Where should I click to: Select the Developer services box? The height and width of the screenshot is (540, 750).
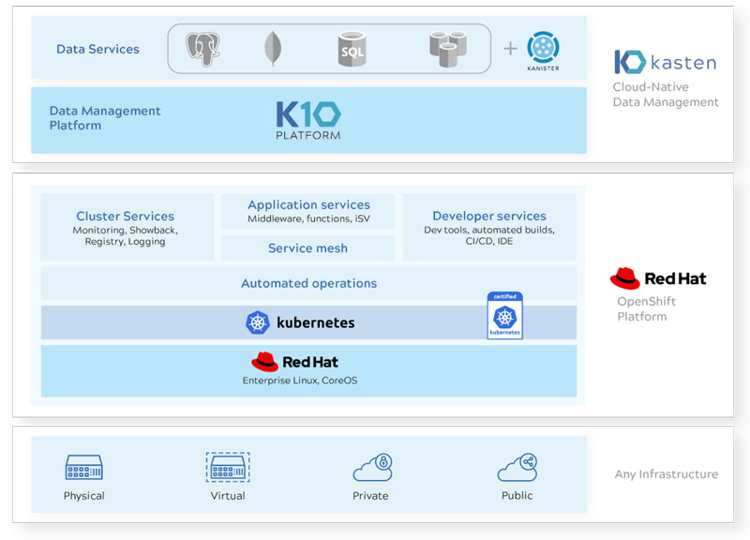click(x=489, y=228)
